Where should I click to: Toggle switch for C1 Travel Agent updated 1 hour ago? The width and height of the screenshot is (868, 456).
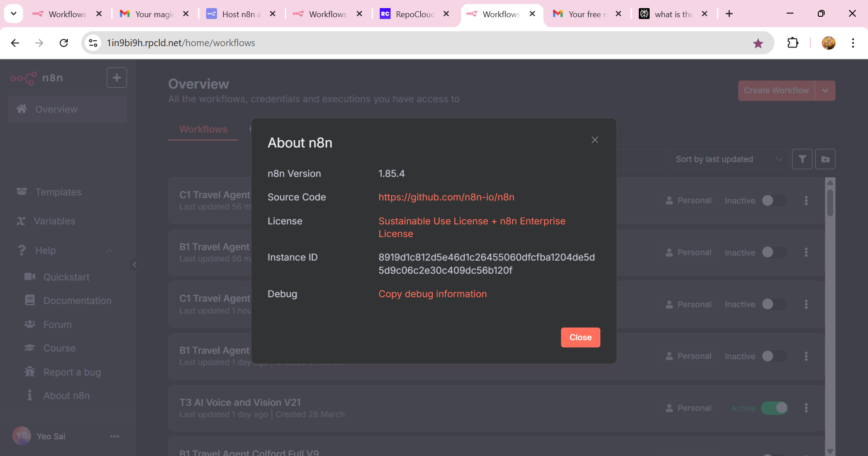[x=774, y=304]
